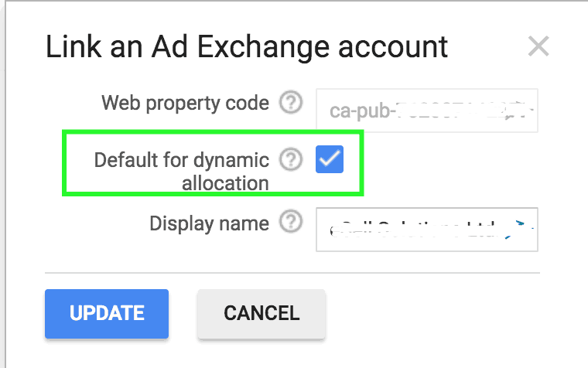Open help for Default for dynamic allocation

pos(290,160)
